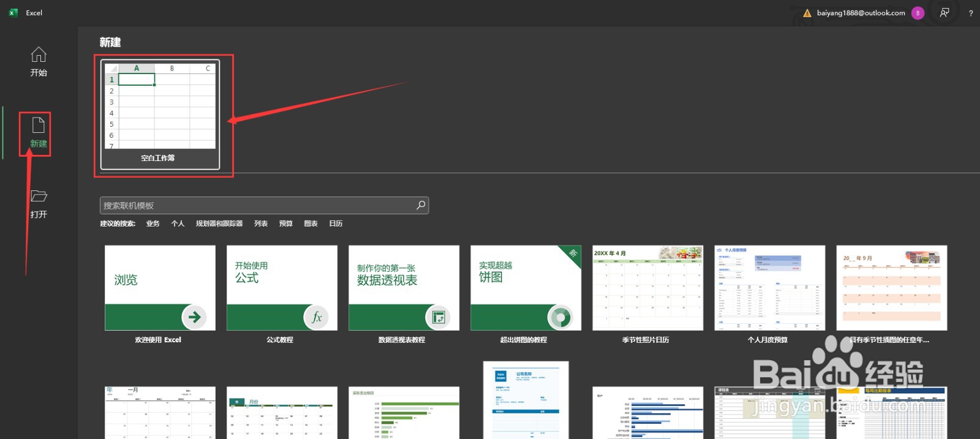Click the 新建 page heading

point(110,42)
